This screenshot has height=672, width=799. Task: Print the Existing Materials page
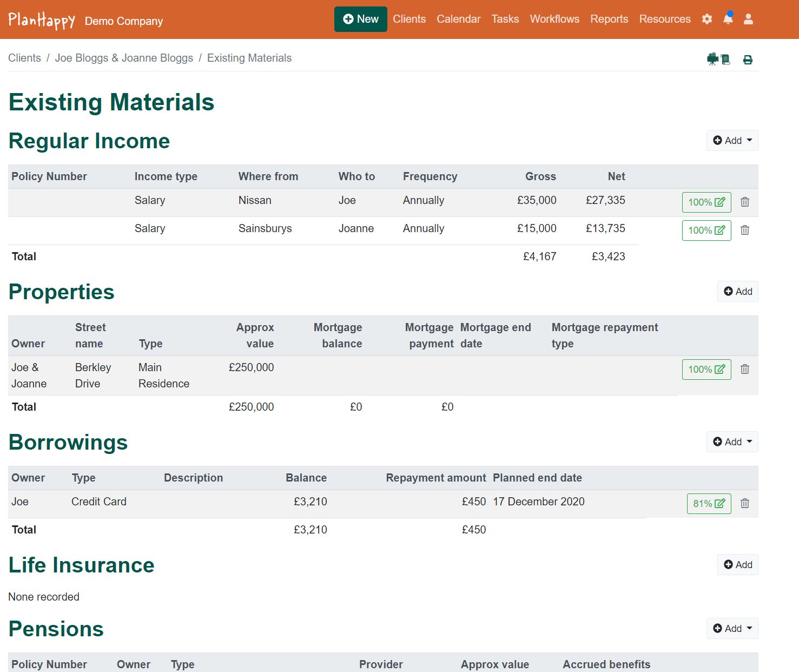[x=748, y=60]
